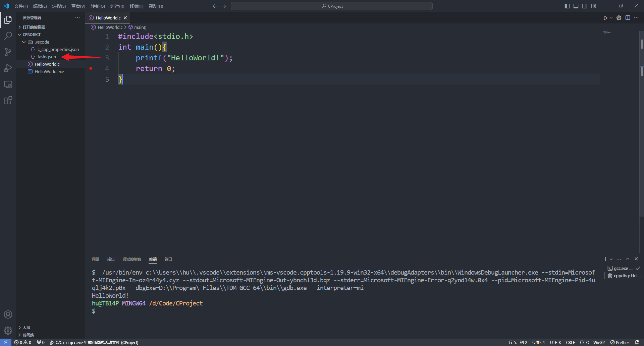
Task: Maximize the panel with the up chevron
Action: coord(628,259)
